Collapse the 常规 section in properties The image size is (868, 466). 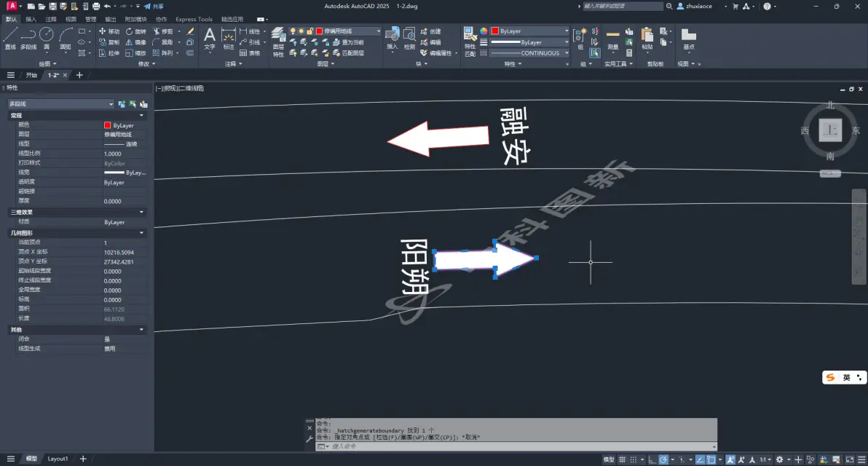141,115
